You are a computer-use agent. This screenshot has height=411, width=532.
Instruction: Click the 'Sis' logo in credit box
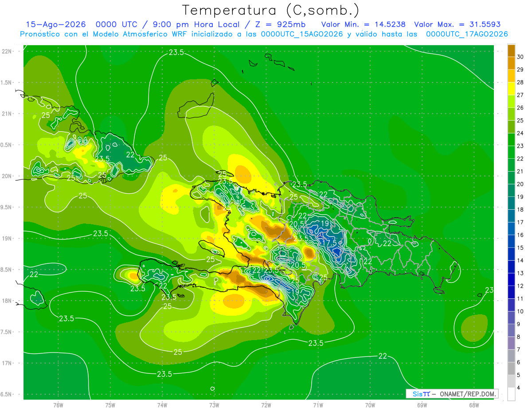point(419,394)
